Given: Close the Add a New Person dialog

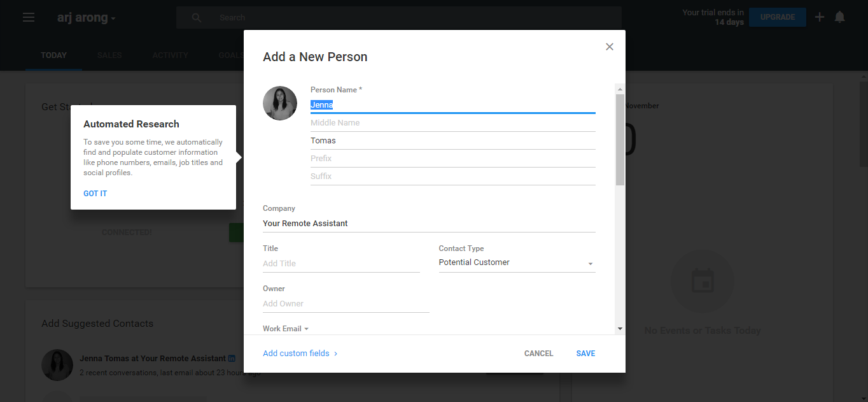Looking at the screenshot, I should coord(610,47).
